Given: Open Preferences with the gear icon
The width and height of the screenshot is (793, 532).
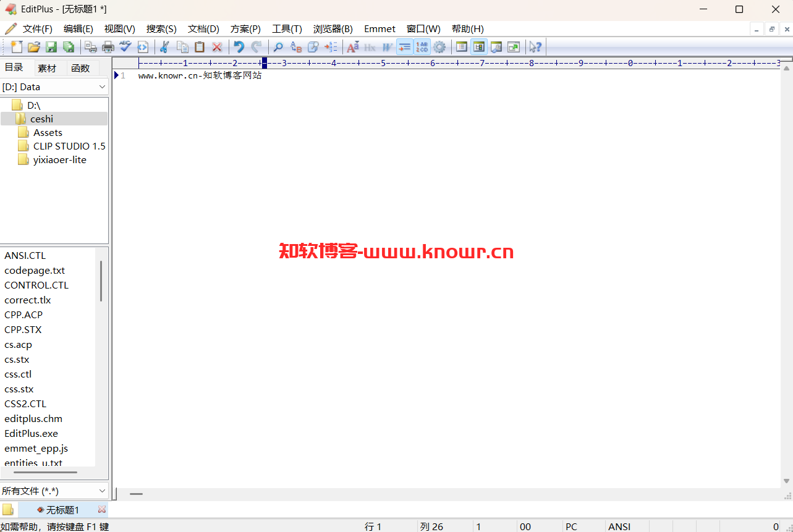Looking at the screenshot, I should [x=439, y=47].
